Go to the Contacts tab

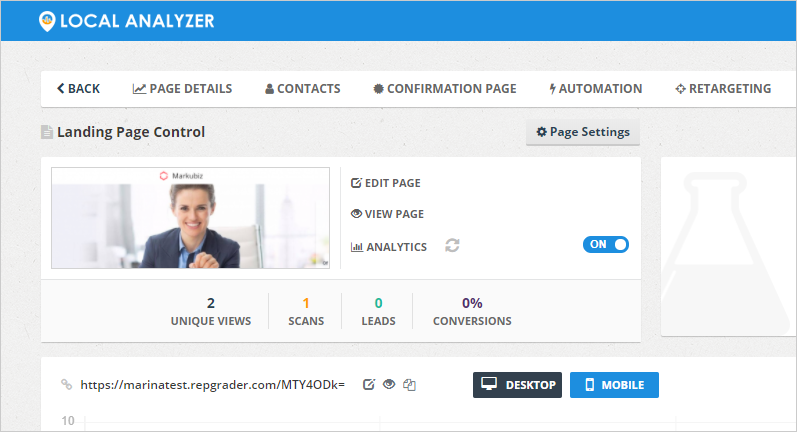pyautogui.click(x=303, y=89)
